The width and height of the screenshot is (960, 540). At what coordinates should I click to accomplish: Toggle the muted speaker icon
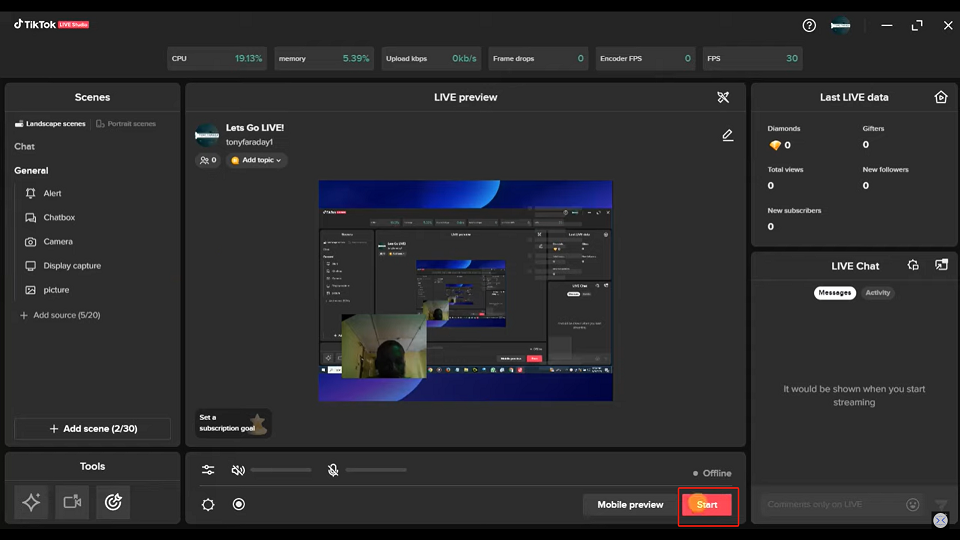pos(238,470)
